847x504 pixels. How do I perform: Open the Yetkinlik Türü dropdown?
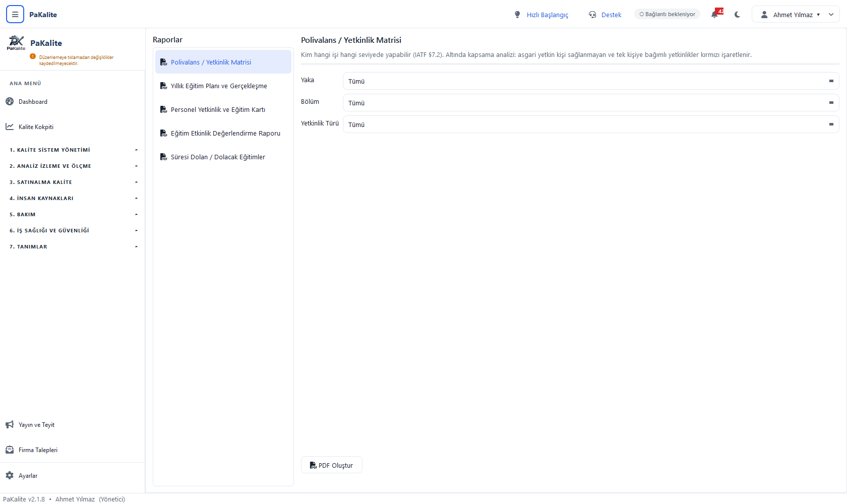click(591, 124)
